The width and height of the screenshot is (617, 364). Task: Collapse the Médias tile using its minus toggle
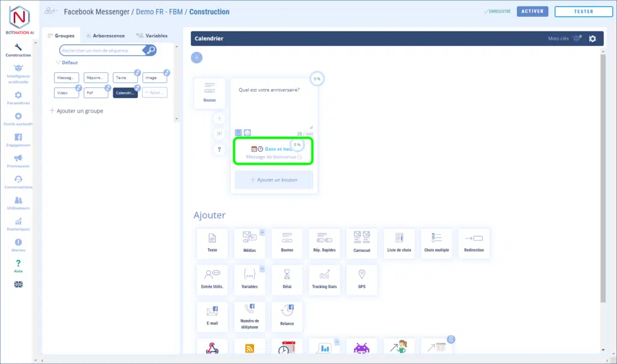point(262,232)
